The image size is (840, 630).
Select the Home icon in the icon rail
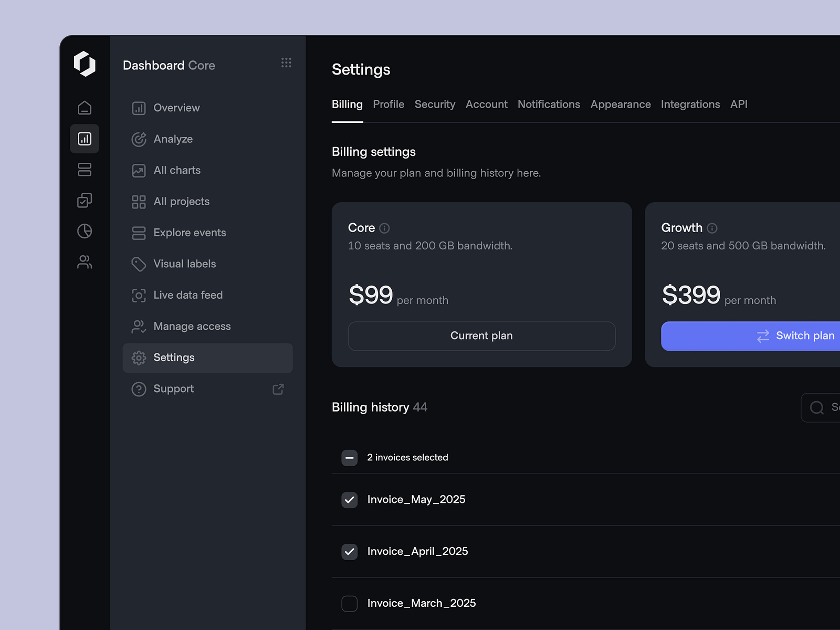[x=85, y=108]
